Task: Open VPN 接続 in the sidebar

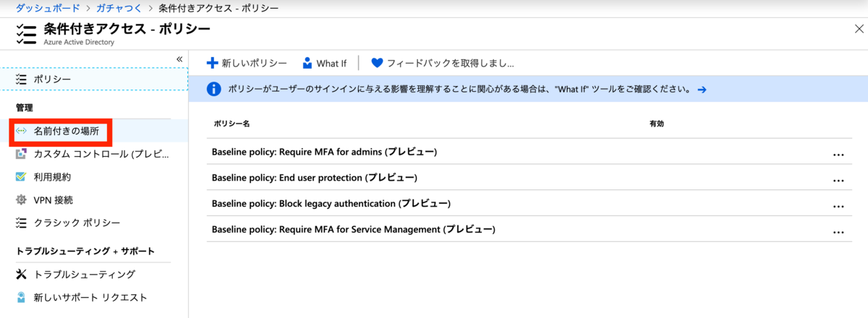Action: [x=94, y=199]
